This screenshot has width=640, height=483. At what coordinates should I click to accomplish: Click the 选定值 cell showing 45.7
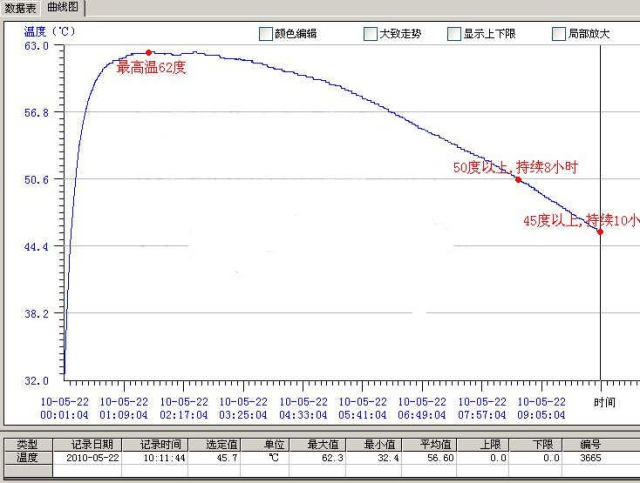222,457
